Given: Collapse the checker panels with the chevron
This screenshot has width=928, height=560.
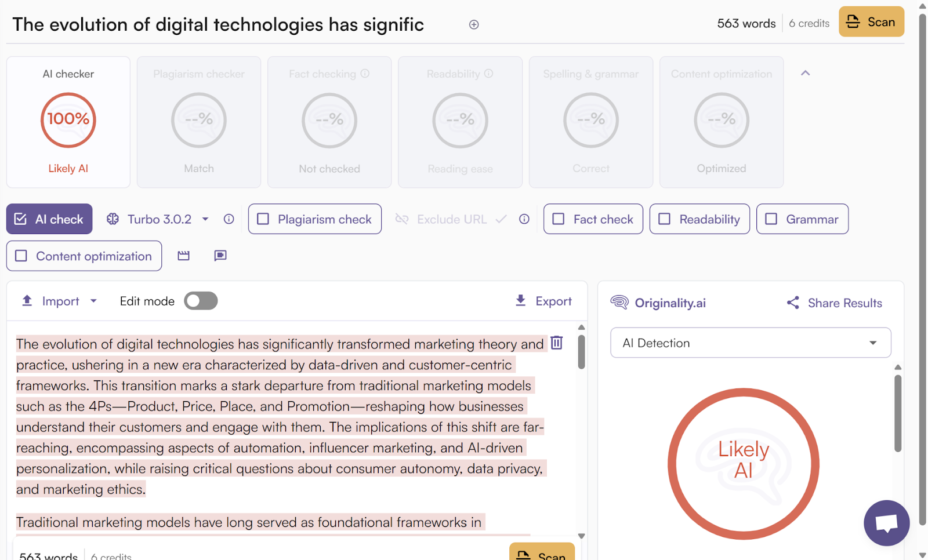Looking at the screenshot, I should [x=805, y=74].
